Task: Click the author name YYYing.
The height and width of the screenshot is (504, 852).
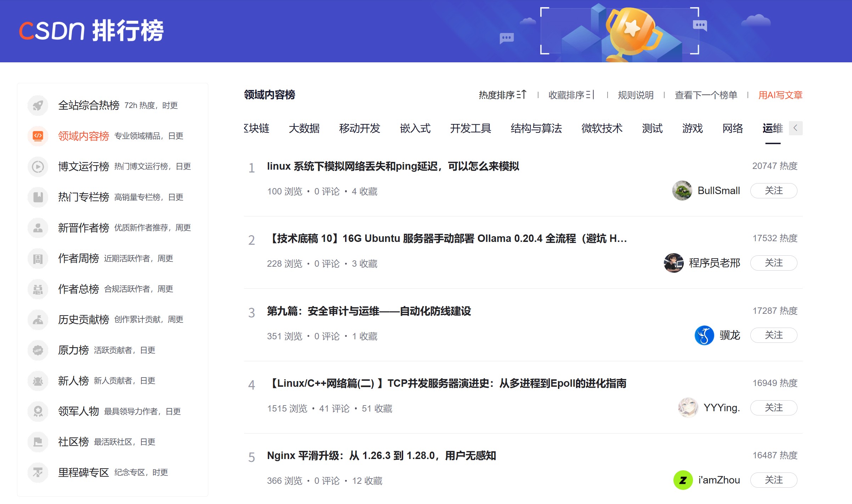Action: tap(722, 408)
